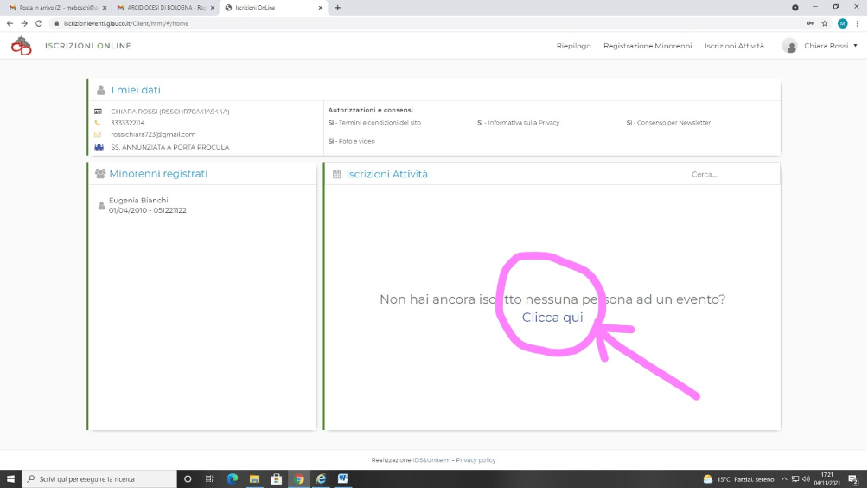Expand the Chiara Rossi account dropdown arrow
The width and height of the screenshot is (868, 488).
point(855,46)
